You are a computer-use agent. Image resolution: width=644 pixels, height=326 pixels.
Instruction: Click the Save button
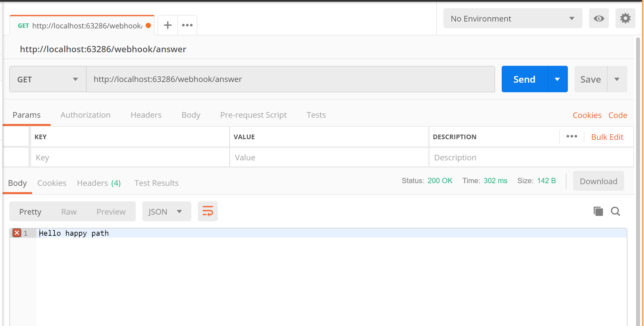[591, 79]
